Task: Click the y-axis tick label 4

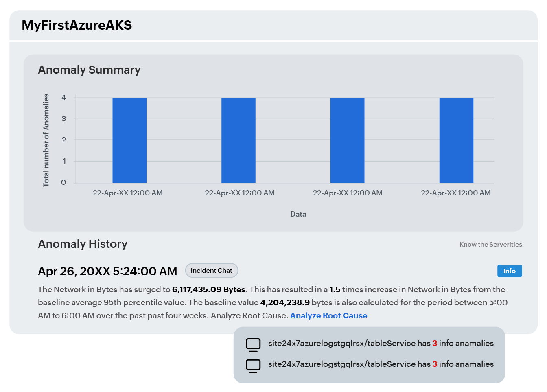Action: pyautogui.click(x=63, y=98)
